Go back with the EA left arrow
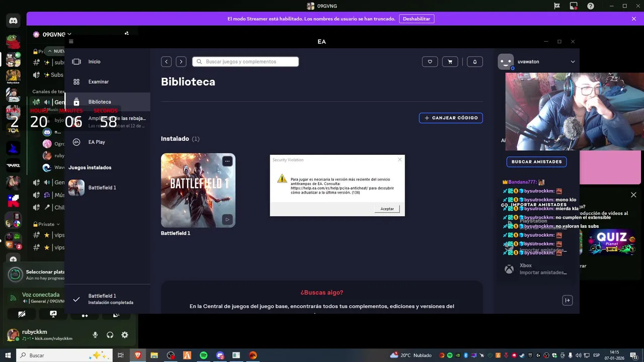Image resolution: width=644 pixels, height=362 pixels. tap(166, 61)
